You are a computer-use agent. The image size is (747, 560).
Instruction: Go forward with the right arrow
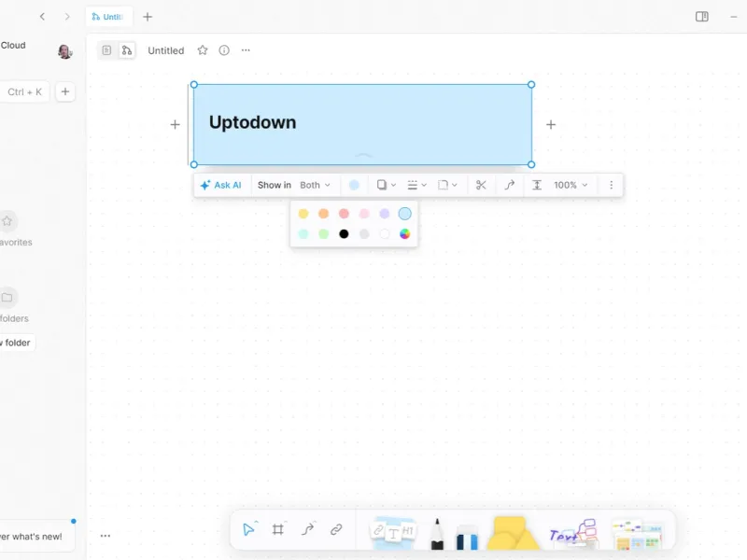(67, 17)
